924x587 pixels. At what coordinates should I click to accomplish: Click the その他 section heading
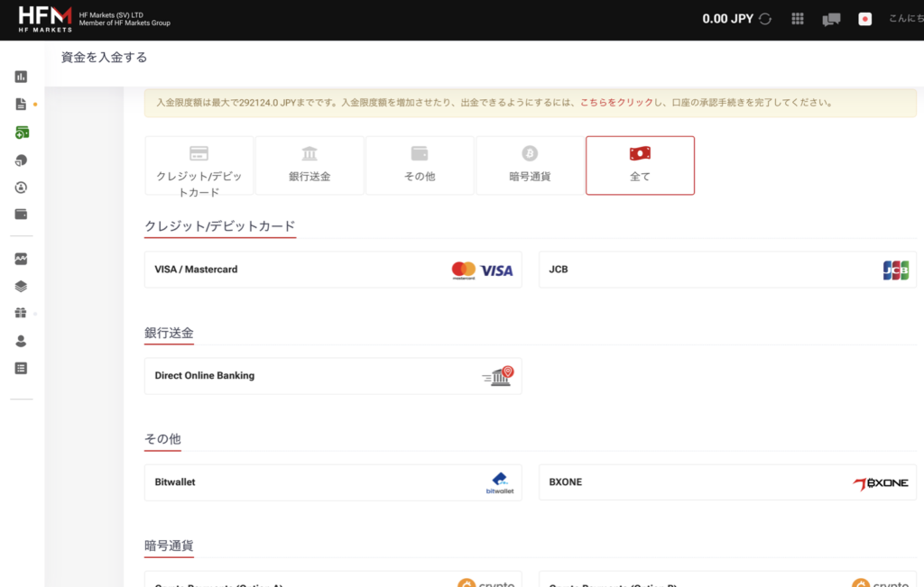coord(162,438)
